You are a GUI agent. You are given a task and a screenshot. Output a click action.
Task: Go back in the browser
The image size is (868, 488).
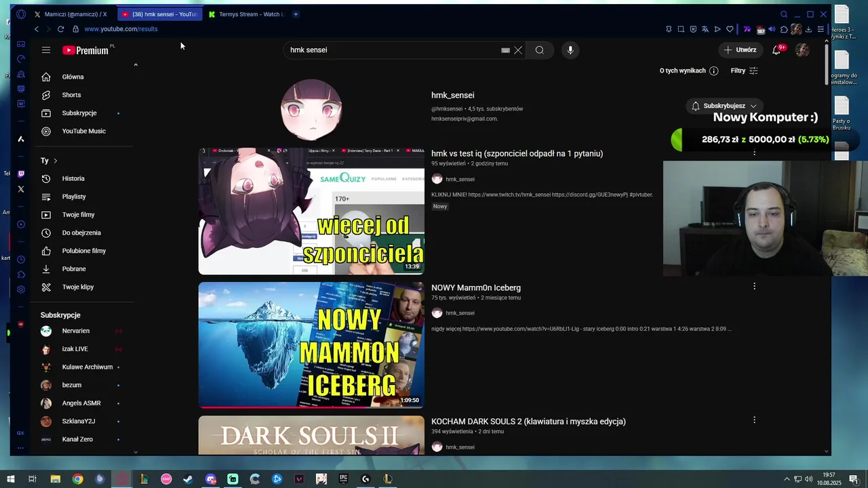pyautogui.click(x=37, y=29)
